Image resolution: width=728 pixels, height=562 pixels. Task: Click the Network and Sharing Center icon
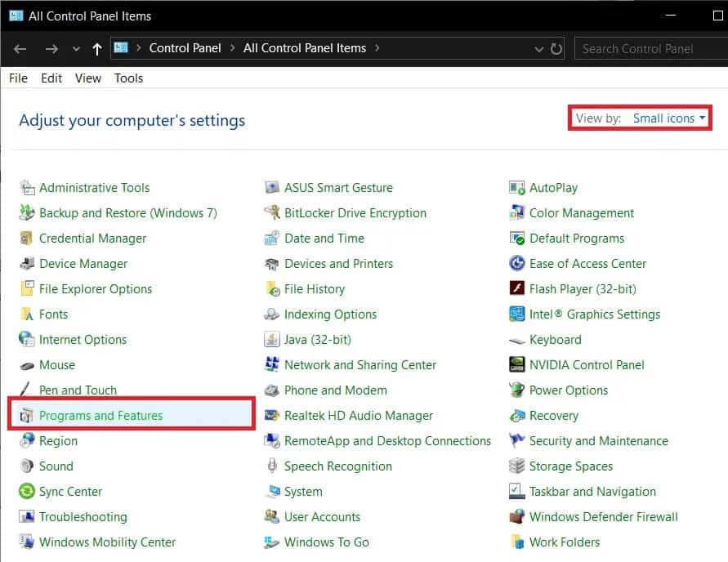(271, 365)
